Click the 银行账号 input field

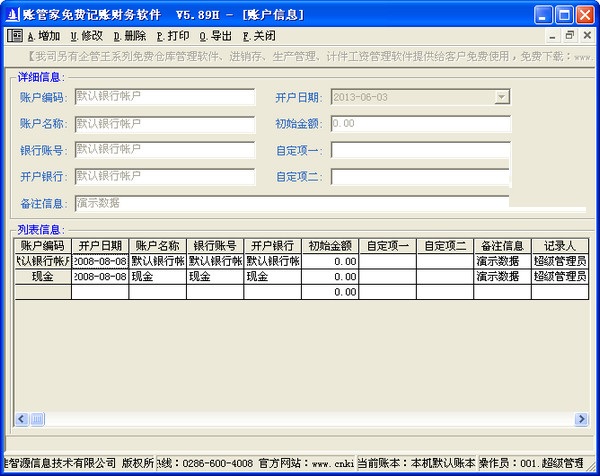(x=165, y=150)
